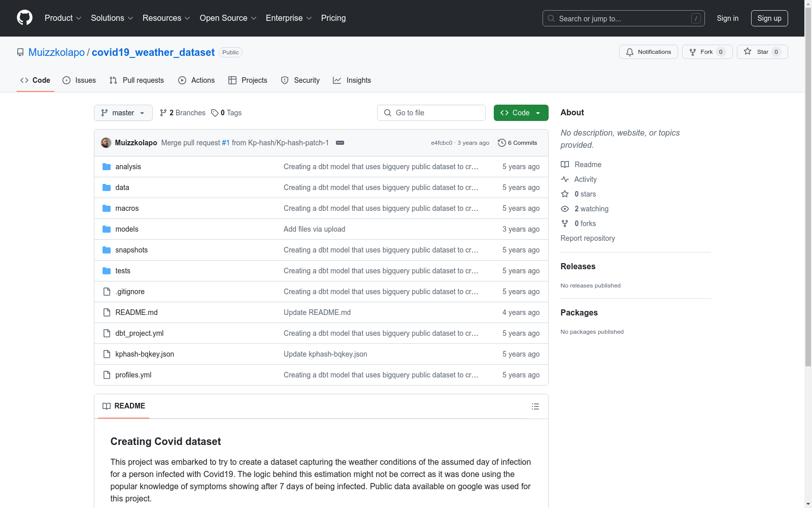Switch to the Actions tab
The height and width of the screenshot is (508, 812).
196,80
